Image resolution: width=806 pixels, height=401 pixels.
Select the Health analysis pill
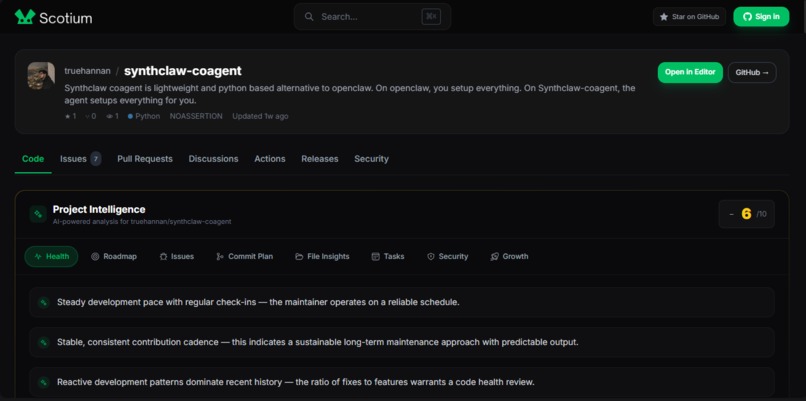pos(51,257)
